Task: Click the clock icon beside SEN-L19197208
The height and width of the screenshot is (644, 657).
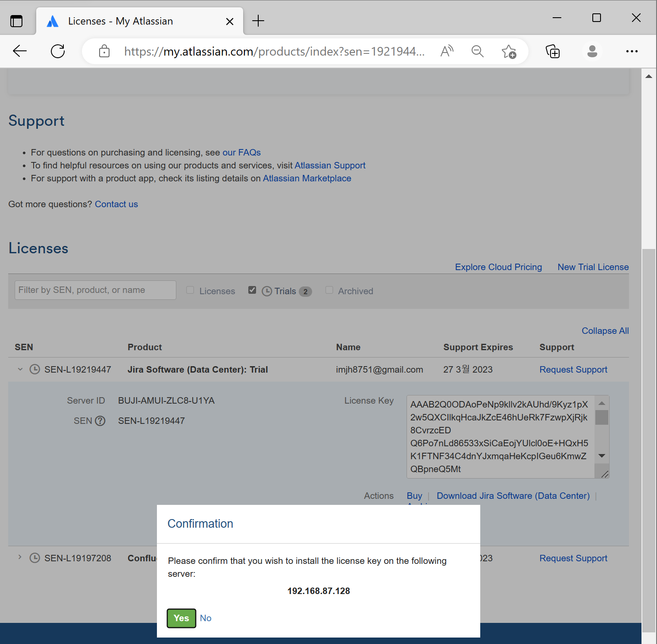Action: point(34,558)
